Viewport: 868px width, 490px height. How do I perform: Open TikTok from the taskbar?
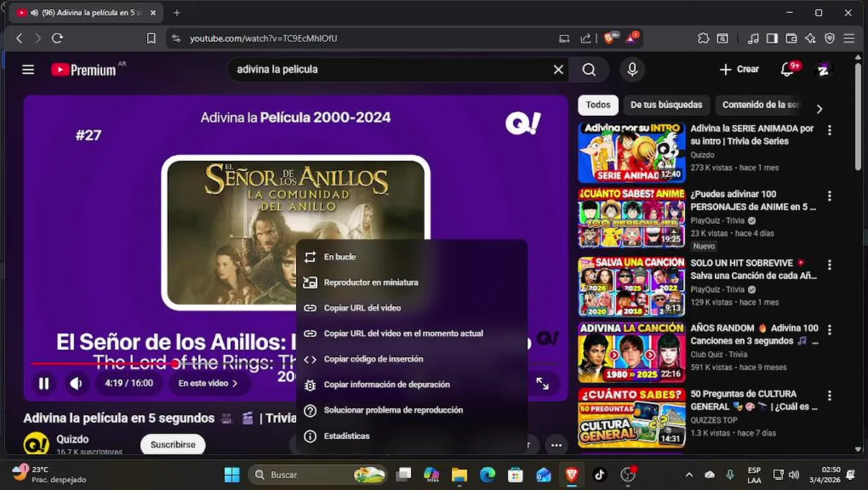coord(599,474)
